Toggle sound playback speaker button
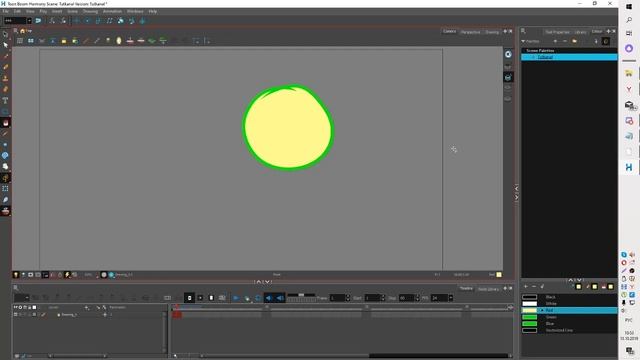 (269, 298)
